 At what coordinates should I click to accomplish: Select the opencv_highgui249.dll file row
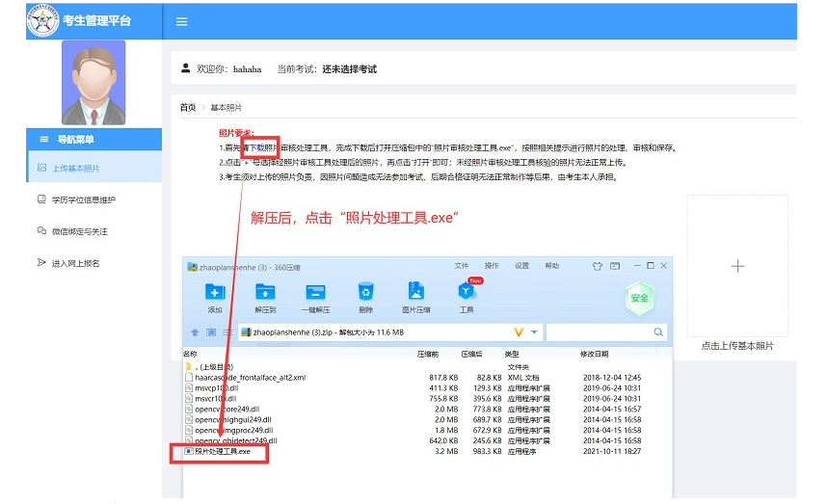point(427,419)
